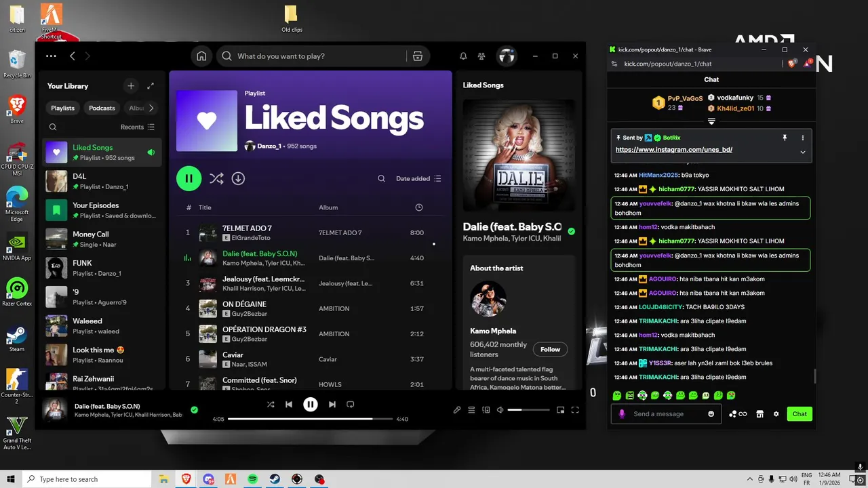Open the emoji picker in Kick chat box
The width and height of the screenshot is (868, 488).
711,414
